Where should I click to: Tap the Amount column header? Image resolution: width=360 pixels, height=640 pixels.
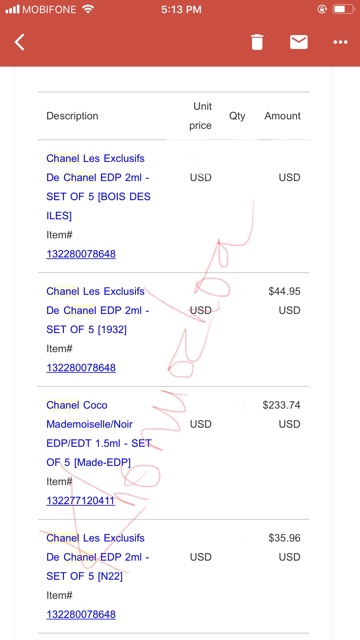[x=282, y=116]
